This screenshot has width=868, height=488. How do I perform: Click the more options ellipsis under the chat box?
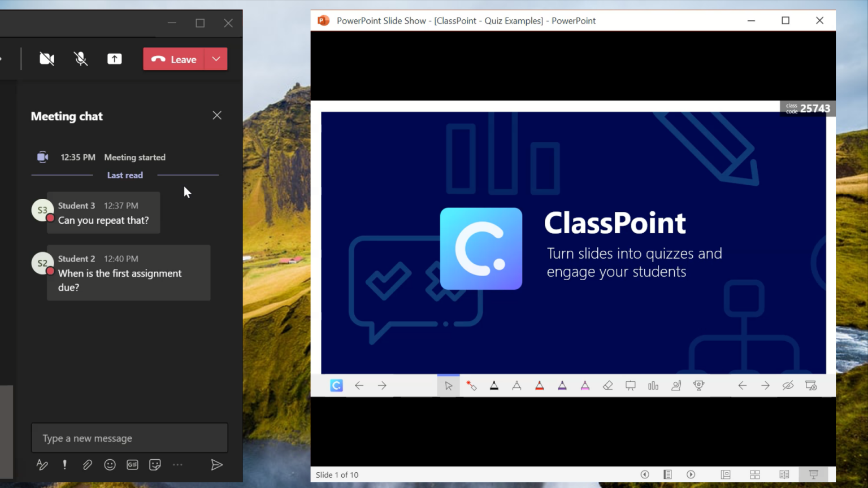(x=177, y=464)
